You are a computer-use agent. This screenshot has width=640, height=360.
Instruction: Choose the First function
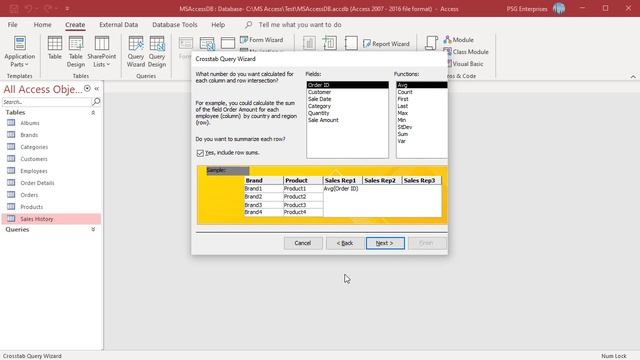pyautogui.click(x=422, y=99)
